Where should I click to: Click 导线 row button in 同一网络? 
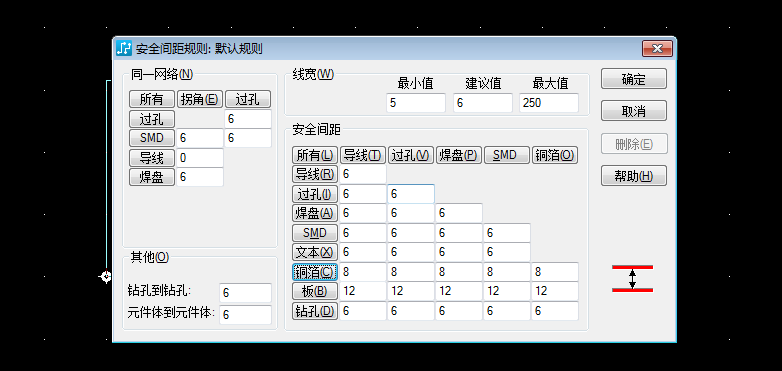(x=152, y=158)
